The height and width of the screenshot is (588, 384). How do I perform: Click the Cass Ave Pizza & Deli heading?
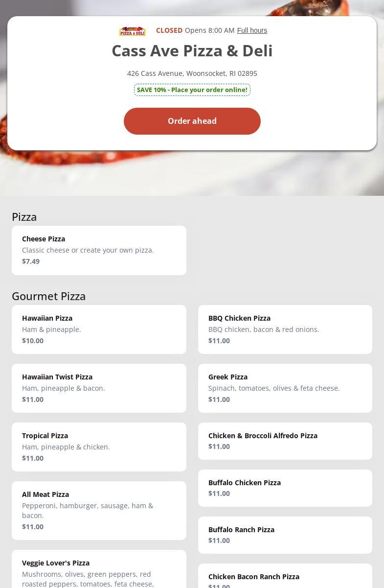(x=192, y=51)
